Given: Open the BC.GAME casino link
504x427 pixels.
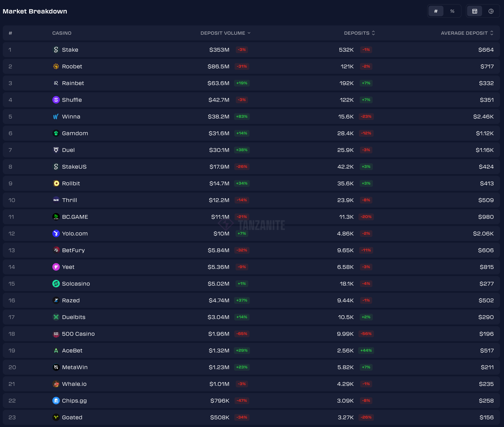Looking at the screenshot, I should (75, 217).
